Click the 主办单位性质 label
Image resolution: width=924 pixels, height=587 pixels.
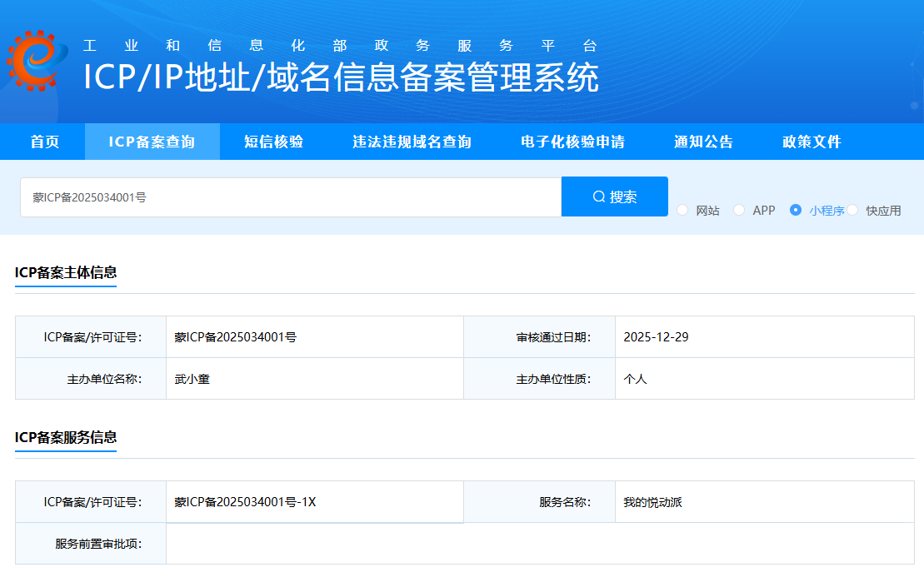(553, 379)
